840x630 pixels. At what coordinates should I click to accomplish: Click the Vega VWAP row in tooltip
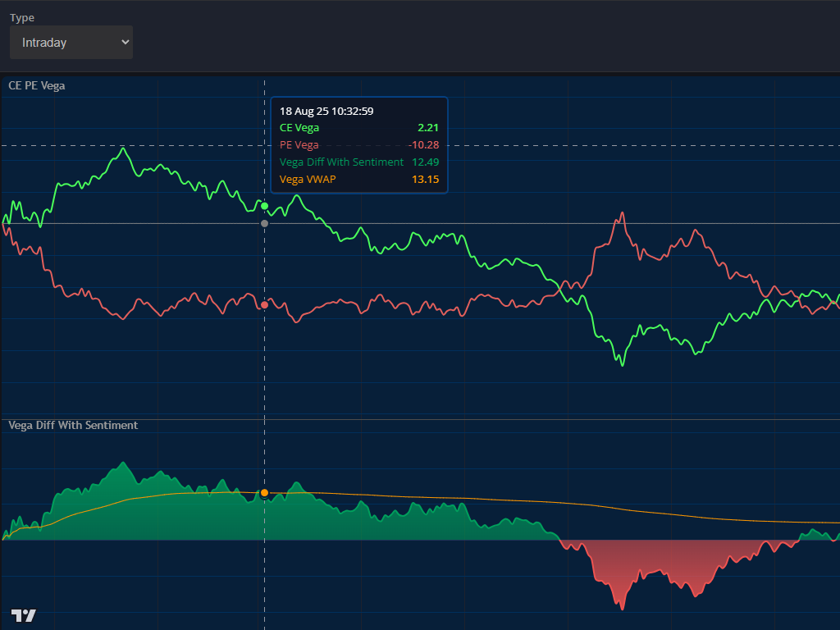359,180
